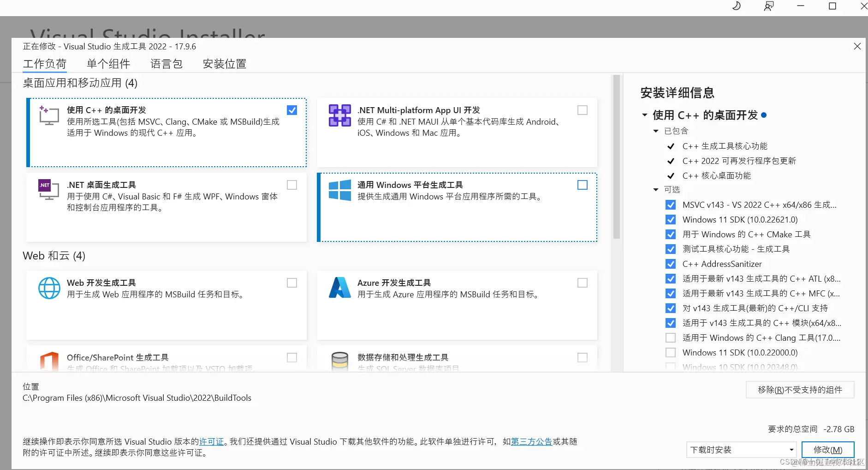Select the 使用 C++ 的桌面开发 workload card
The height and width of the screenshot is (470, 868).
[x=166, y=133]
